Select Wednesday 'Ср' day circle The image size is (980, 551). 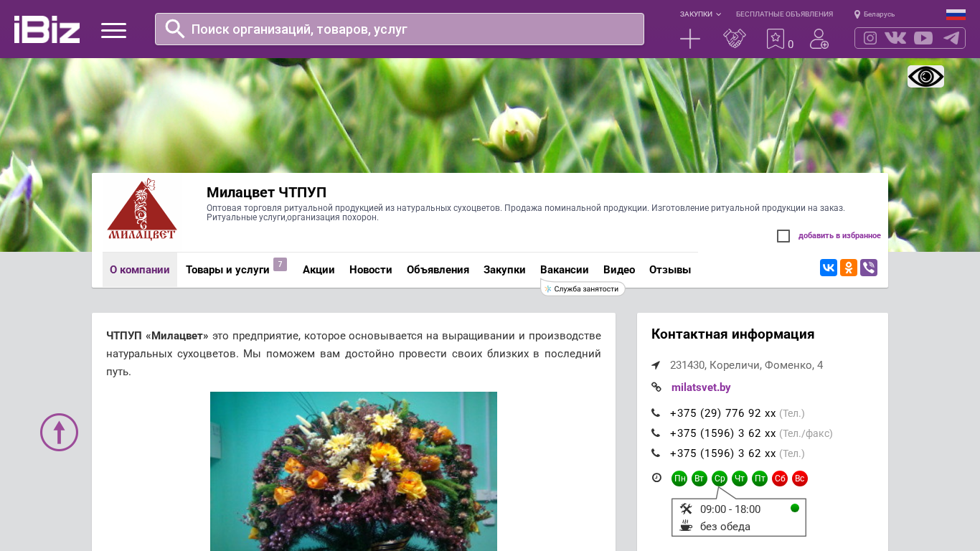[720, 479]
